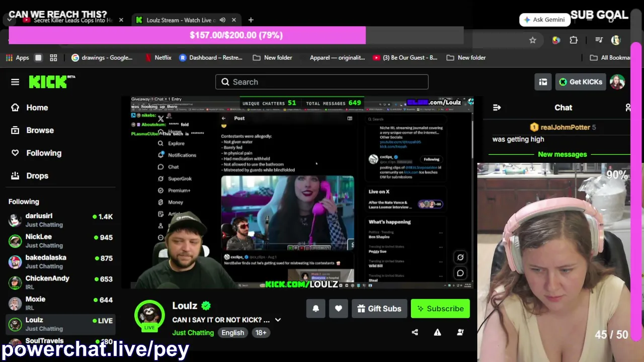
Task: Open the Apps bookmark shortcut
Action: [18, 58]
